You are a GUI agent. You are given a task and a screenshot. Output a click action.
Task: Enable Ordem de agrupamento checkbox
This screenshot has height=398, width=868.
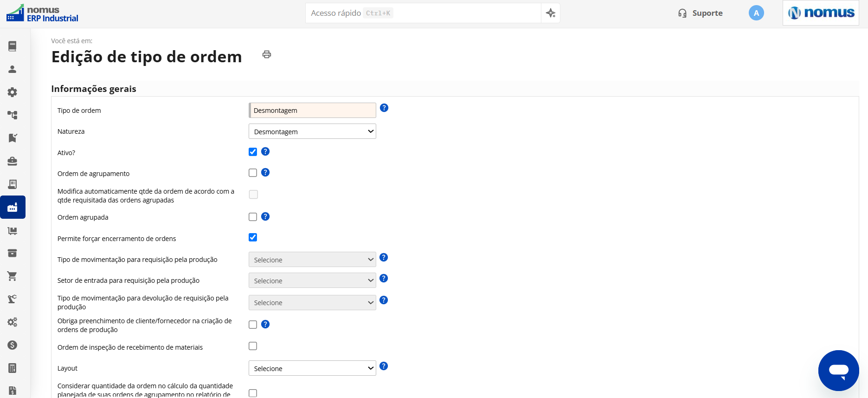253,173
